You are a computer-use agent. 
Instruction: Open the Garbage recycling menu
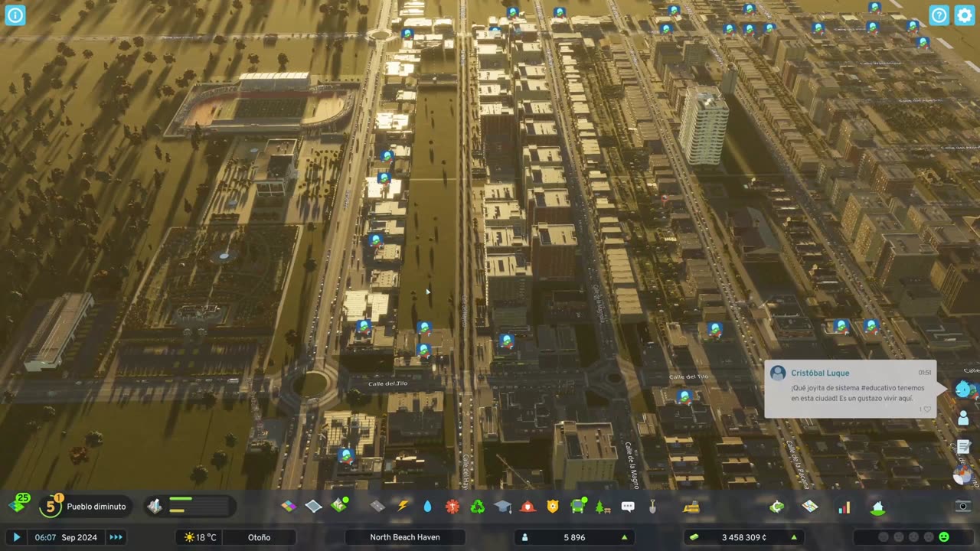tap(478, 506)
